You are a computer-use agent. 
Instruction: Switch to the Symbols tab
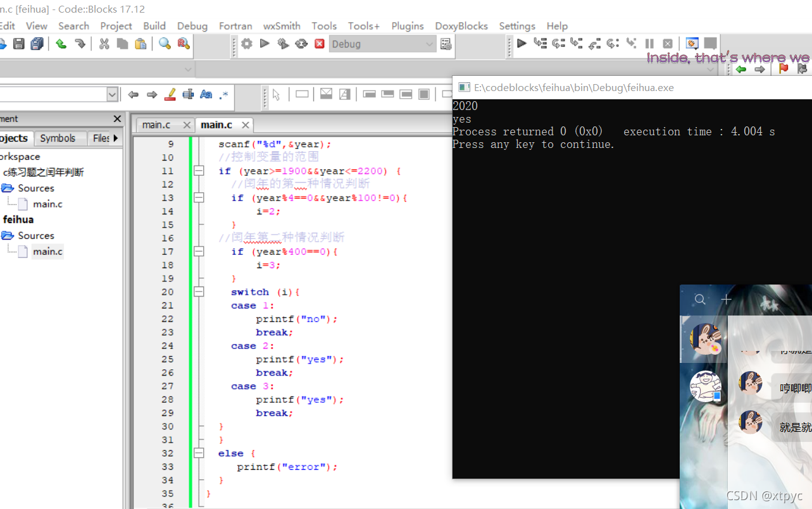[x=58, y=138]
